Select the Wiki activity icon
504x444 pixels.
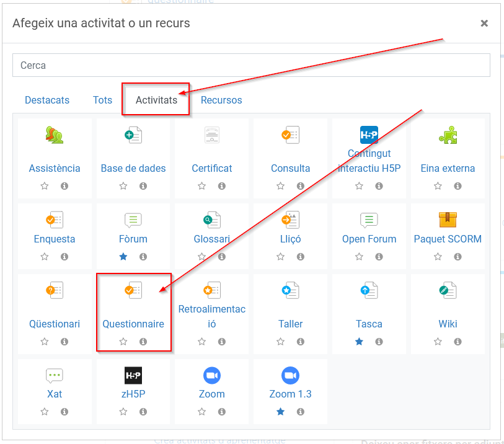point(448,290)
